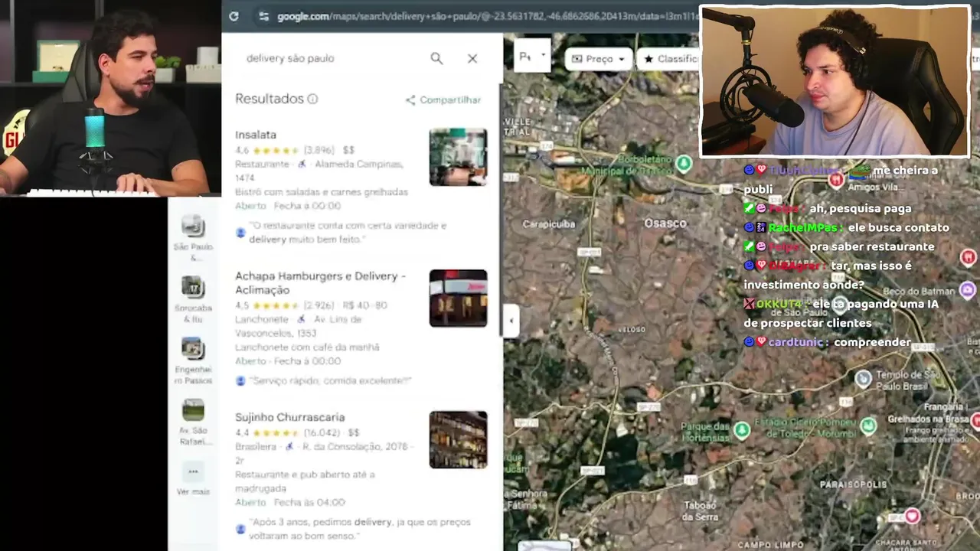Select Parque das Hortênsias map marker
The image size is (980, 551).
point(741,430)
